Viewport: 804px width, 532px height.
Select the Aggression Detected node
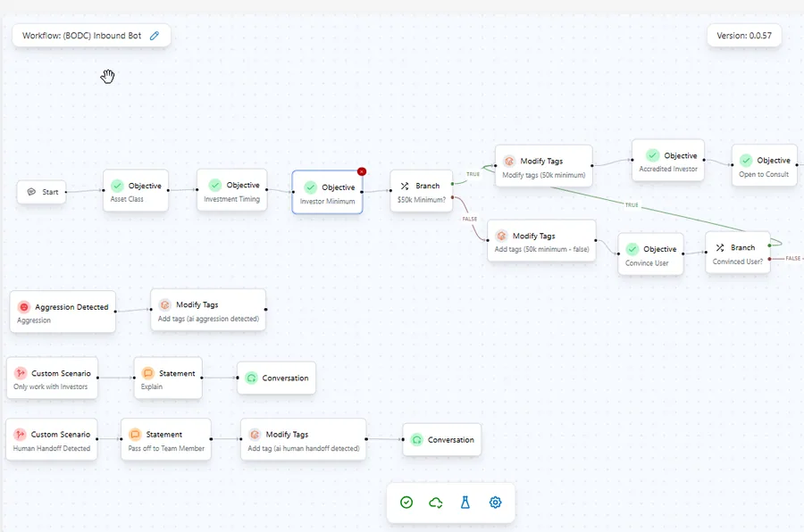pyautogui.click(x=63, y=312)
